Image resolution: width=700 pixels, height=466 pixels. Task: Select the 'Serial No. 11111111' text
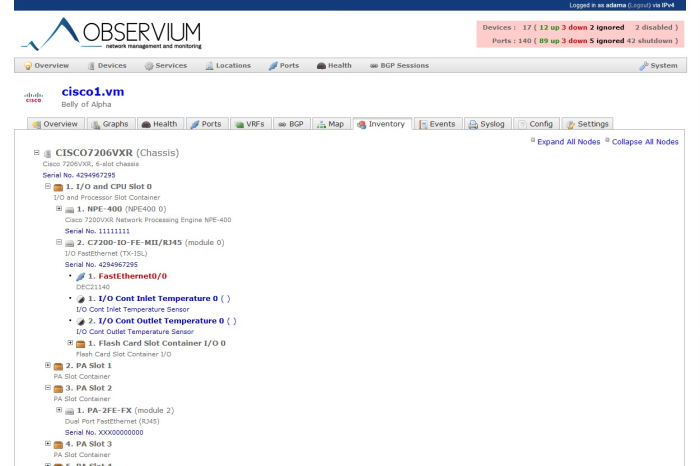click(x=97, y=231)
